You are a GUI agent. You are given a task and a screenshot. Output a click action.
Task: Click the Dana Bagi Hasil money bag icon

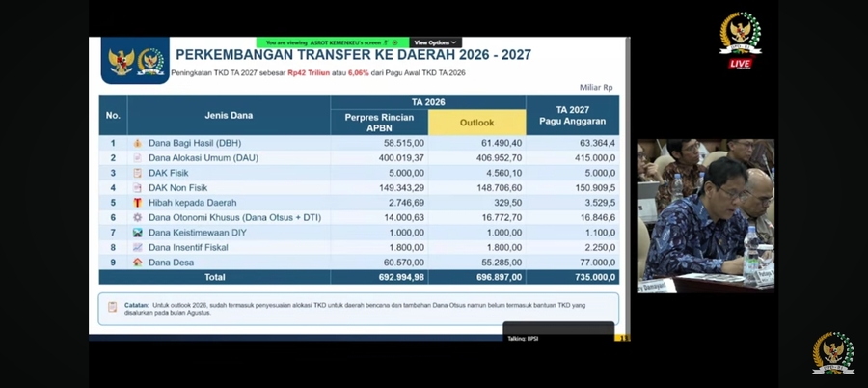[x=137, y=143]
